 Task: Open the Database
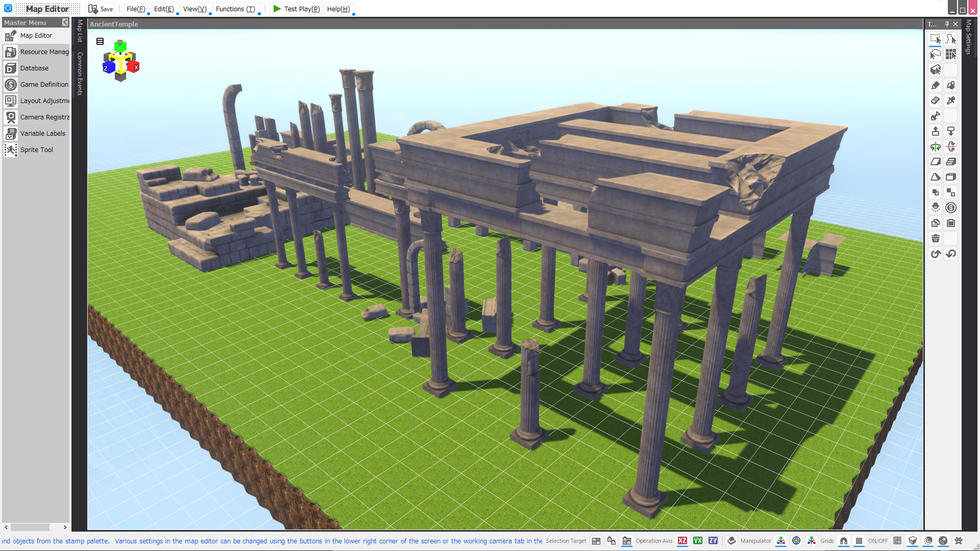pyautogui.click(x=34, y=68)
